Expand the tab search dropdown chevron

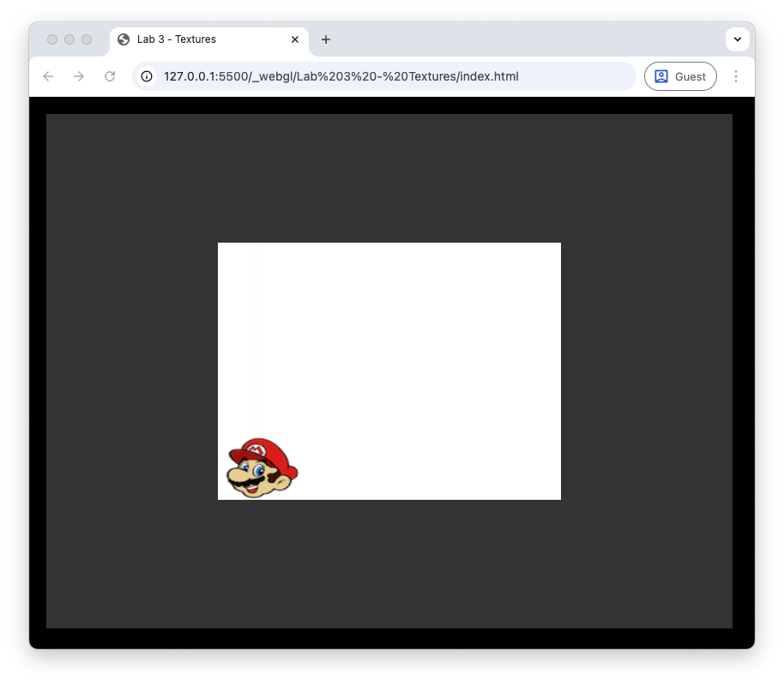pyautogui.click(x=737, y=39)
